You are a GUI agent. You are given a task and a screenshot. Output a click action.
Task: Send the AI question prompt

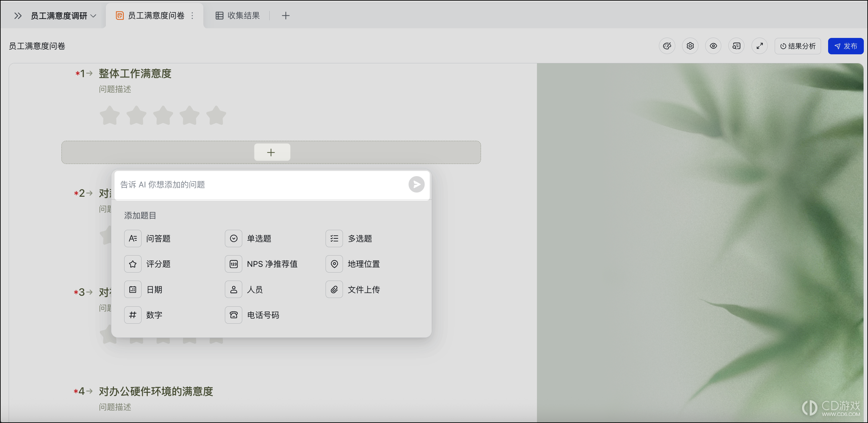[x=417, y=184]
